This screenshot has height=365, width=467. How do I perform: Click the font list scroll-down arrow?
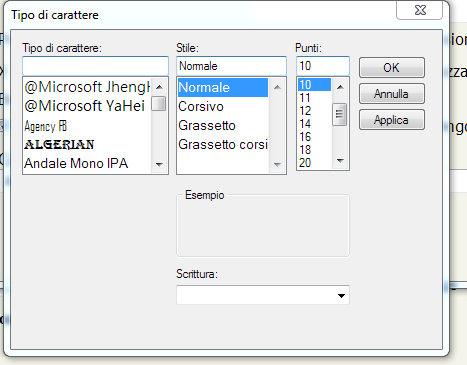(159, 164)
